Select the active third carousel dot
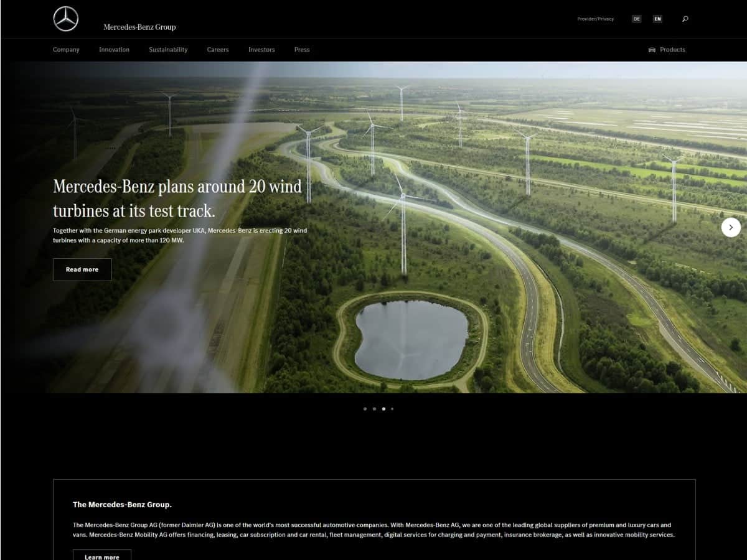Screen dimensions: 747x560 coord(383,409)
